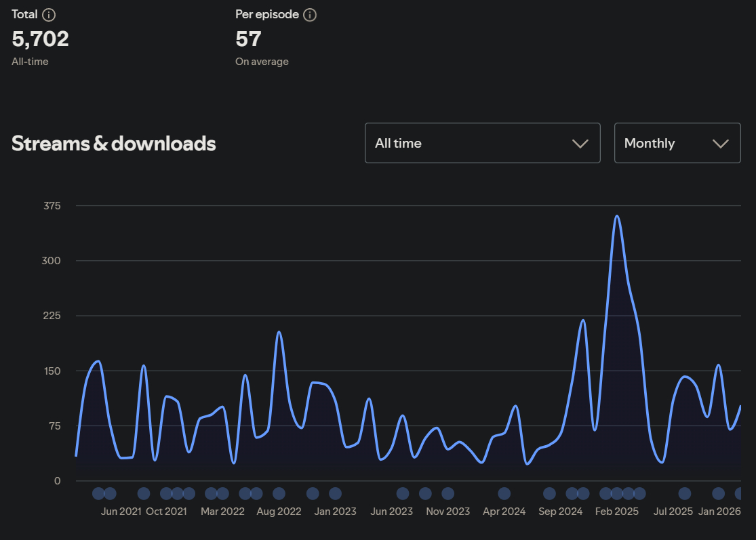Click the chevron arrow in All time selector

coord(580,144)
